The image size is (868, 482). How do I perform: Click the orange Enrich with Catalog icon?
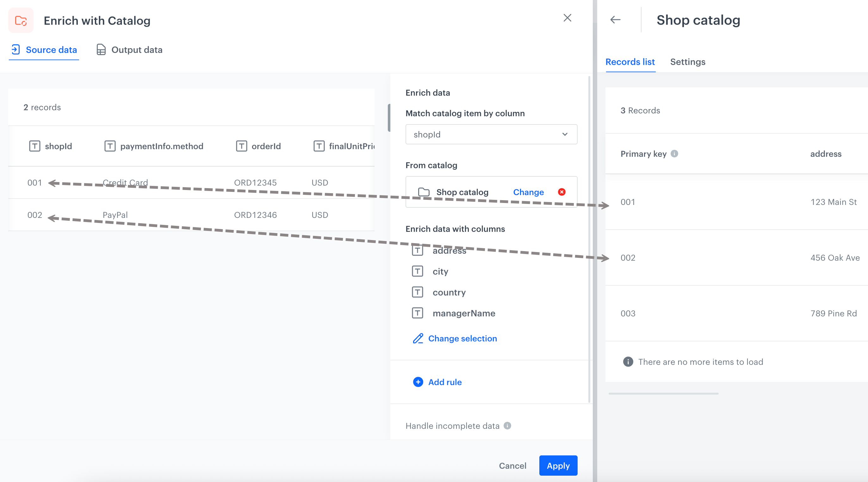pyautogui.click(x=21, y=20)
